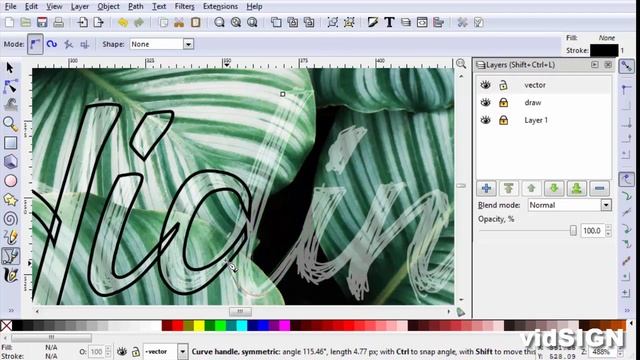Viewport: 640px width, 360px height.
Task: Pick the yellow palette swatch
Action: coord(199,325)
